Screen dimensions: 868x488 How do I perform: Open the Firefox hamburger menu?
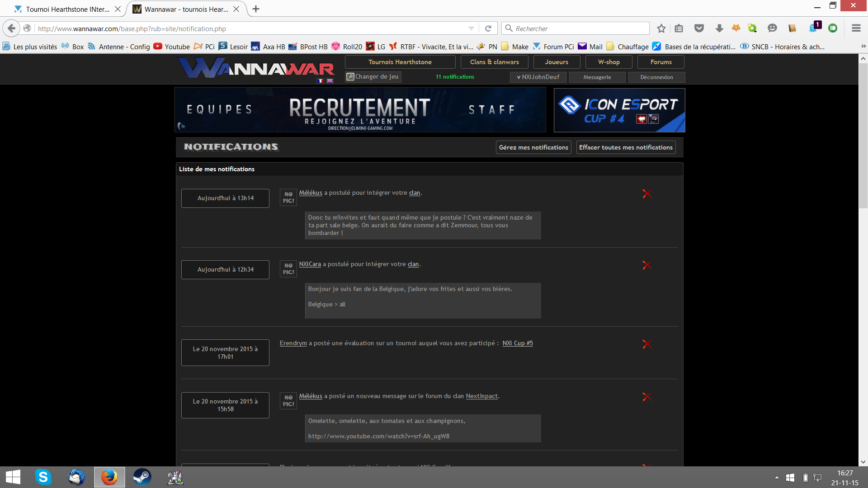856,28
